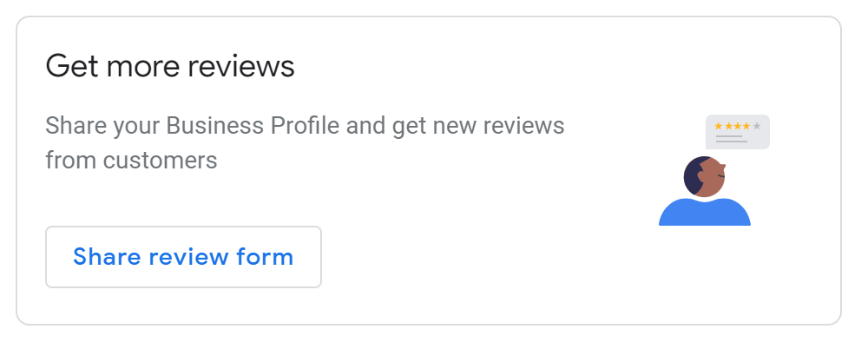This screenshot has width=868, height=349.
Task: Click the word Share in the description
Action: pos(77,126)
